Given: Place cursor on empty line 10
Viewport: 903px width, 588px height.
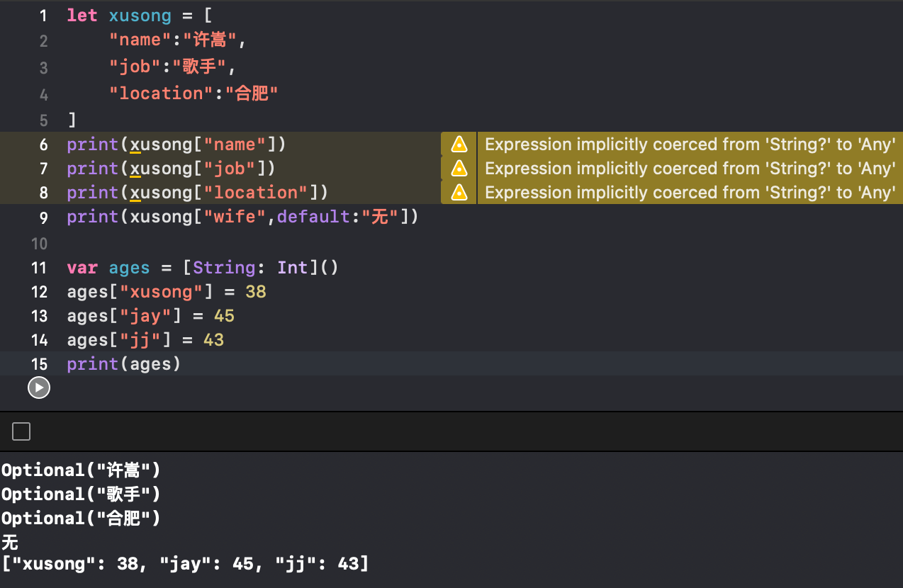Looking at the screenshot, I should 213,244.
